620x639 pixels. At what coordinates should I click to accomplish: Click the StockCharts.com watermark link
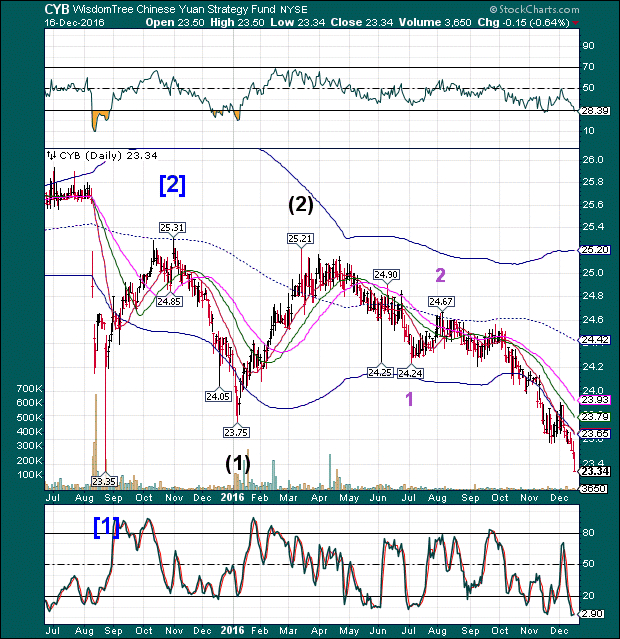pyautogui.click(x=534, y=9)
